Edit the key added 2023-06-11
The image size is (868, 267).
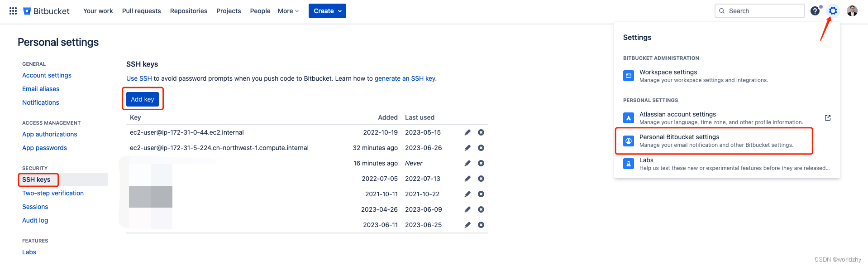[x=467, y=225]
